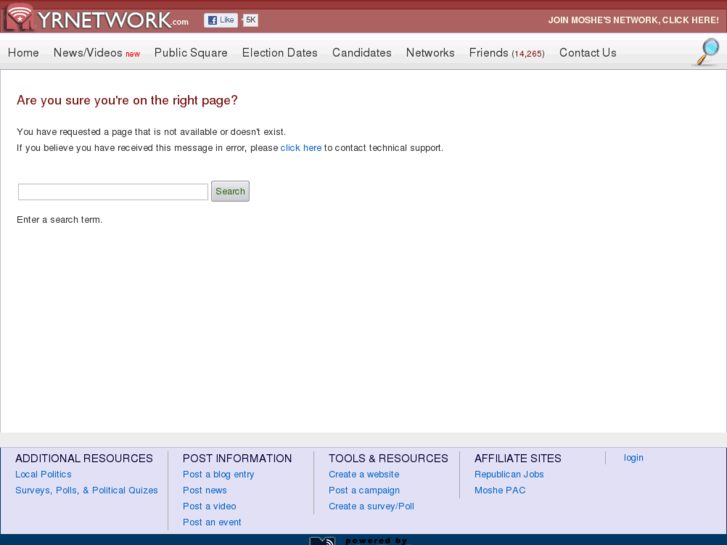Focus the search term text box
Screen dimensions: 727x545
(113, 192)
